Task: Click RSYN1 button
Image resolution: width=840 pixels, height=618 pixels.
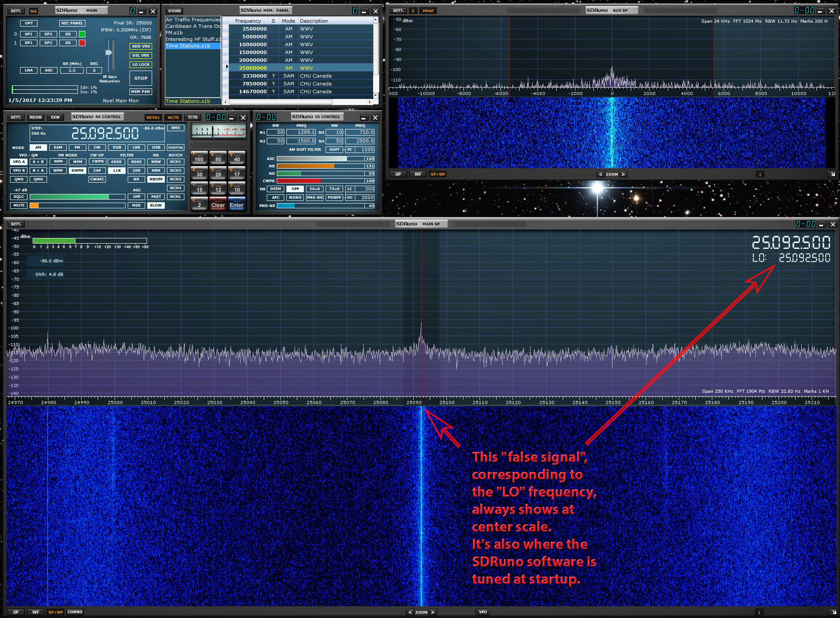Action: [x=153, y=118]
